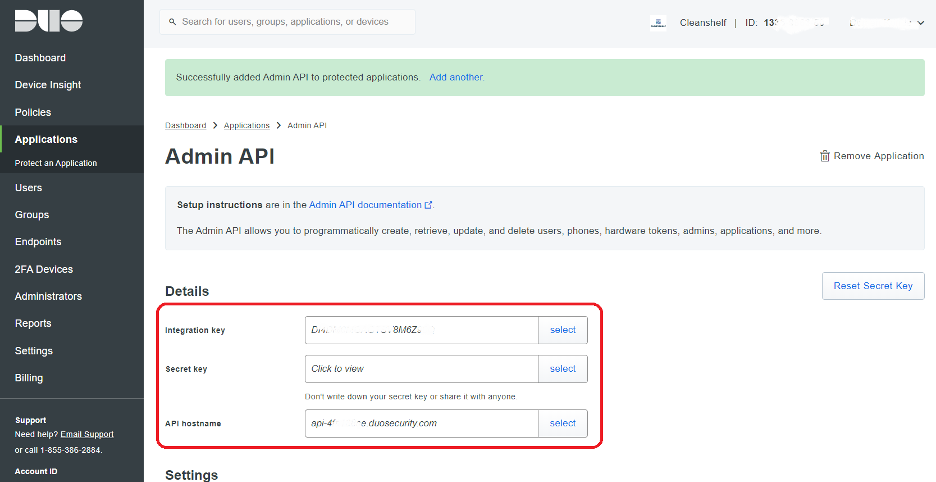Click the Account ID label in the sidebar
Image resolution: width=936 pixels, height=482 pixels.
36,471
